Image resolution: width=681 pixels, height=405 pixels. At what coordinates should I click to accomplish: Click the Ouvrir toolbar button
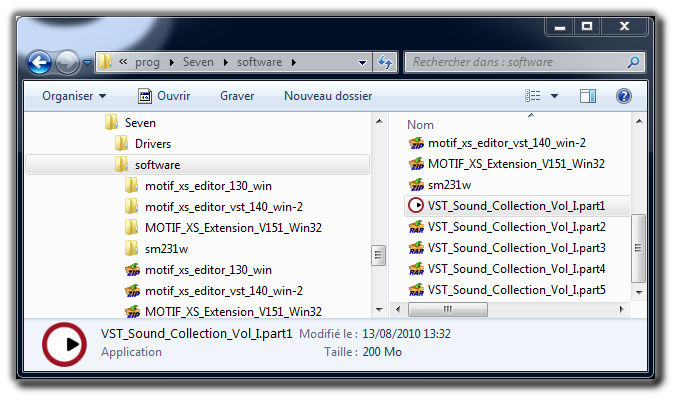(164, 96)
